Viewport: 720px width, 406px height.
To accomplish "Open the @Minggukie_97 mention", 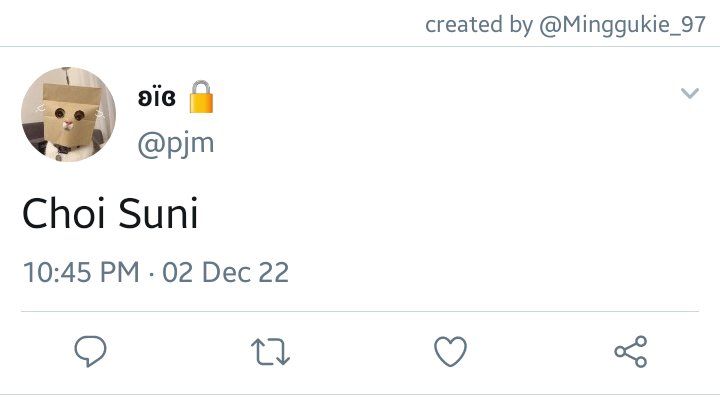I will pos(622,25).
